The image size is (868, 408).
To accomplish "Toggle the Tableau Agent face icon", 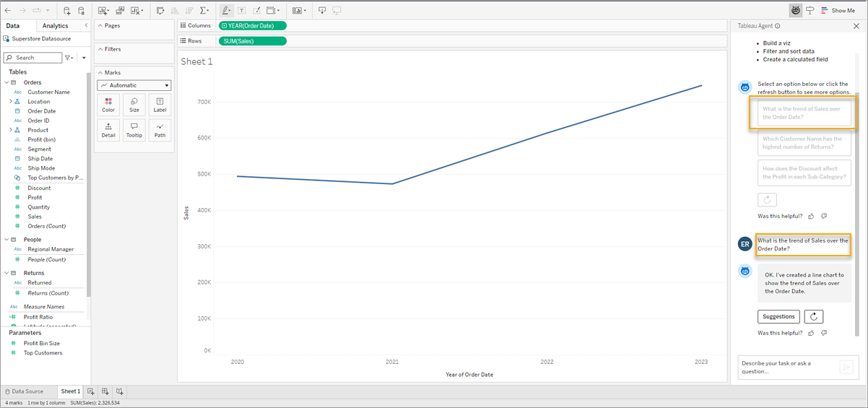I will click(x=796, y=11).
